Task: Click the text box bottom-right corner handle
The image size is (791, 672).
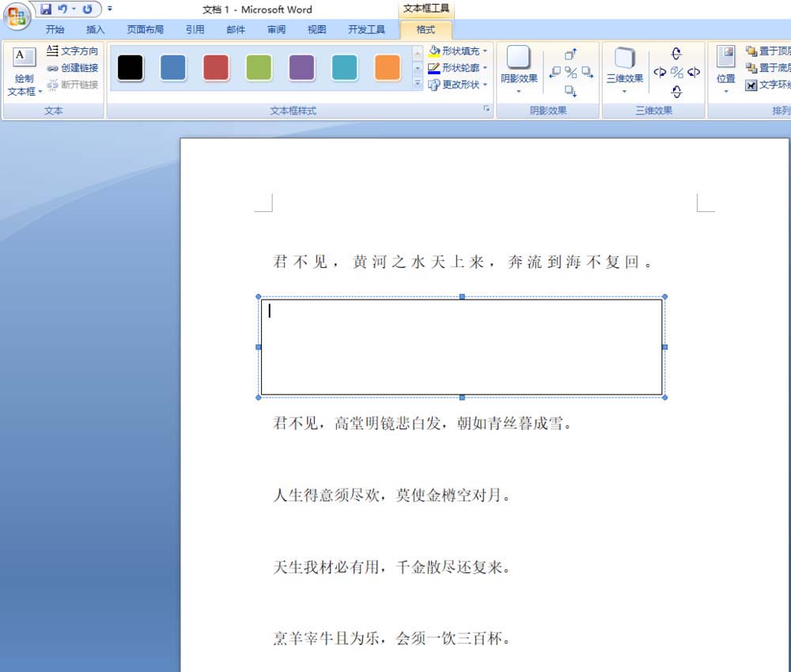Action: click(665, 398)
